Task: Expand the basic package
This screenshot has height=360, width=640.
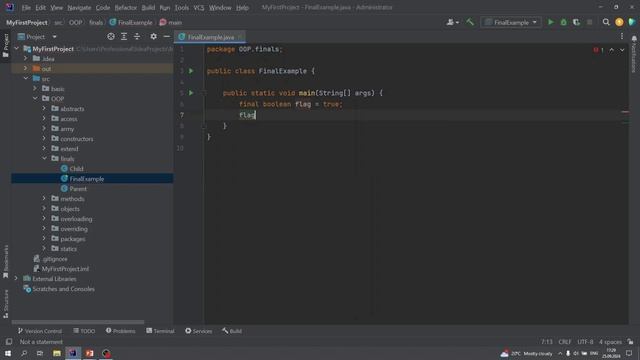Action: pyautogui.click(x=36, y=89)
